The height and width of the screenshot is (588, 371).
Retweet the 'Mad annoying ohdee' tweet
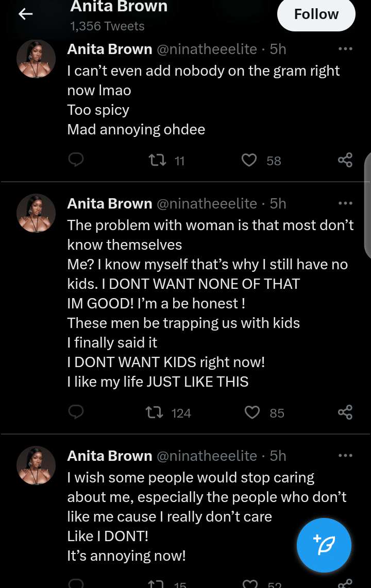[x=157, y=161]
